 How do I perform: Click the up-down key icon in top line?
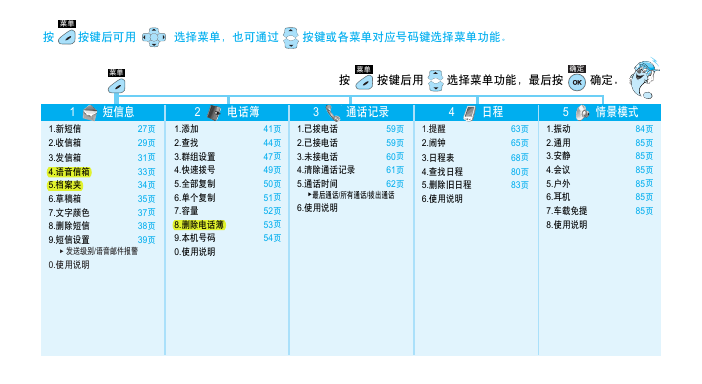[291, 38]
